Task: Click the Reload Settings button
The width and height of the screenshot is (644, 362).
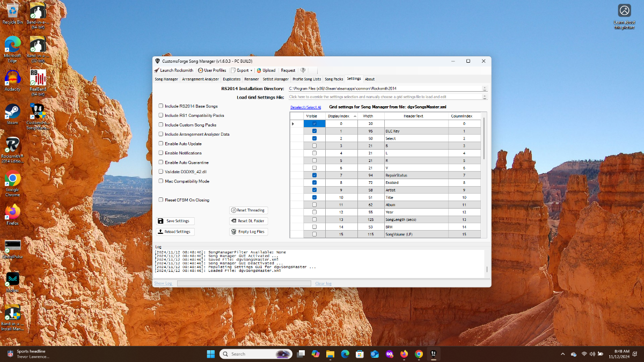Action: pyautogui.click(x=175, y=232)
